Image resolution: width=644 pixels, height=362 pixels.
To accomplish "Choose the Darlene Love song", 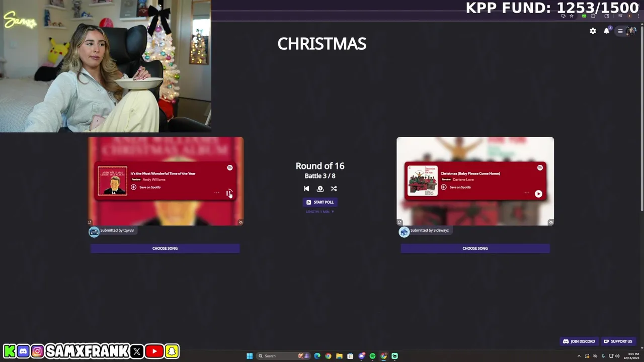I will point(475,248).
